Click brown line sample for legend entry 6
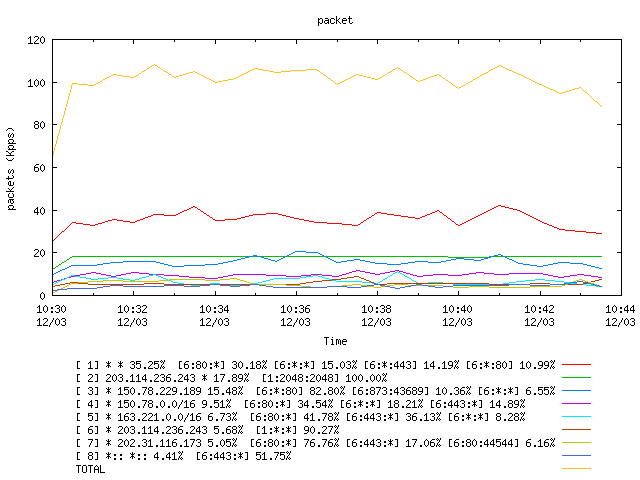The image size is (640, 480). coord(576,429)
